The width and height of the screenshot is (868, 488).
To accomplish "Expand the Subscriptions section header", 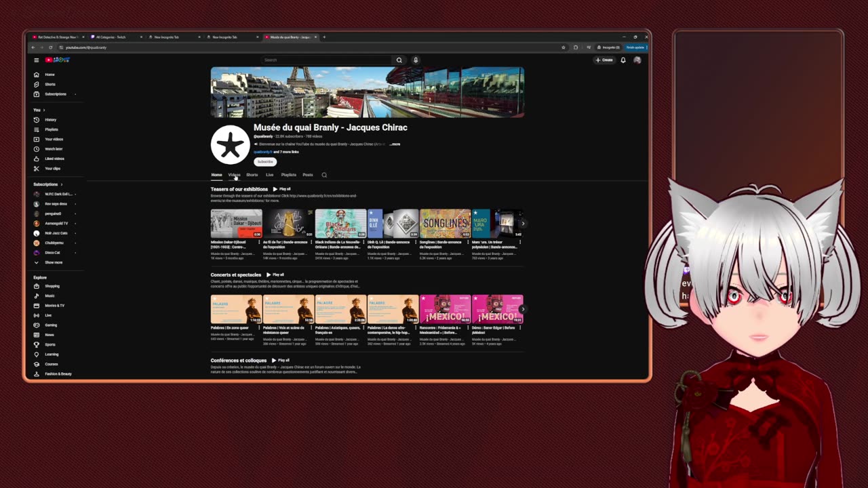I will click(47, 184).
